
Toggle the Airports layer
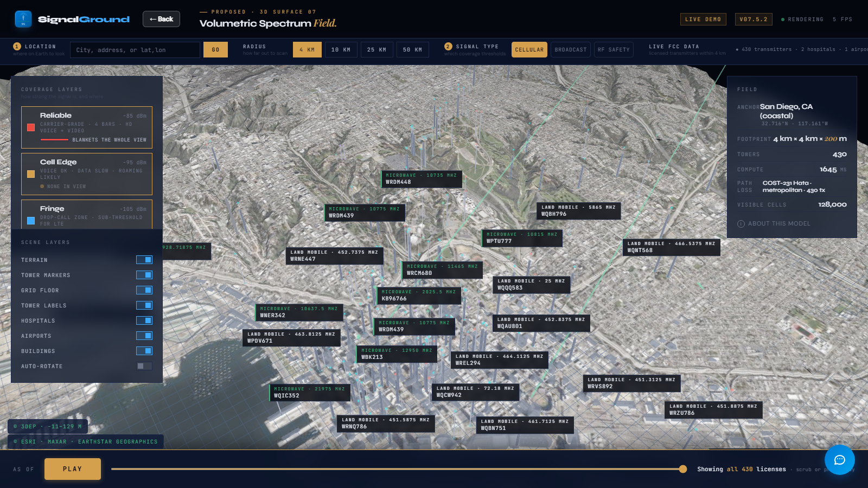(144, 336)
